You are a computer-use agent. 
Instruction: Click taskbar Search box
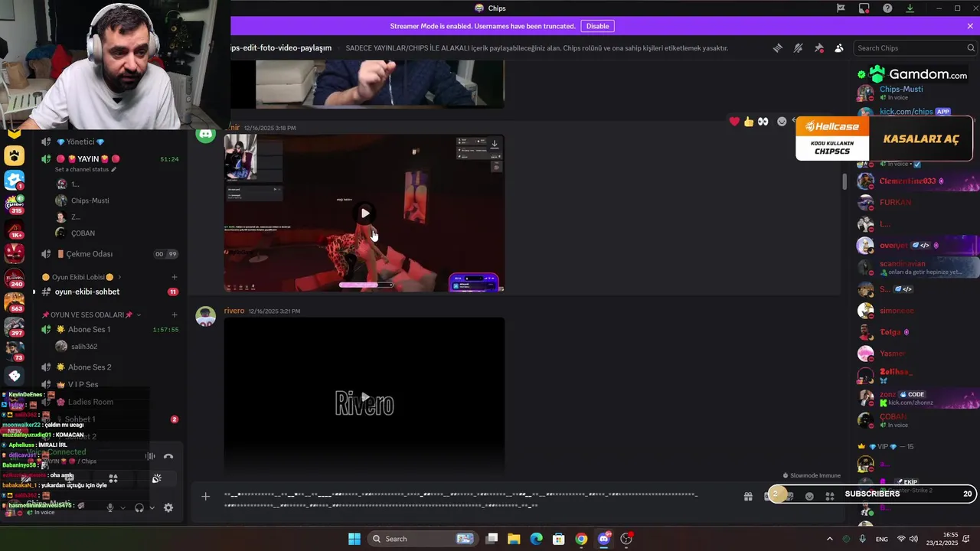422,539
